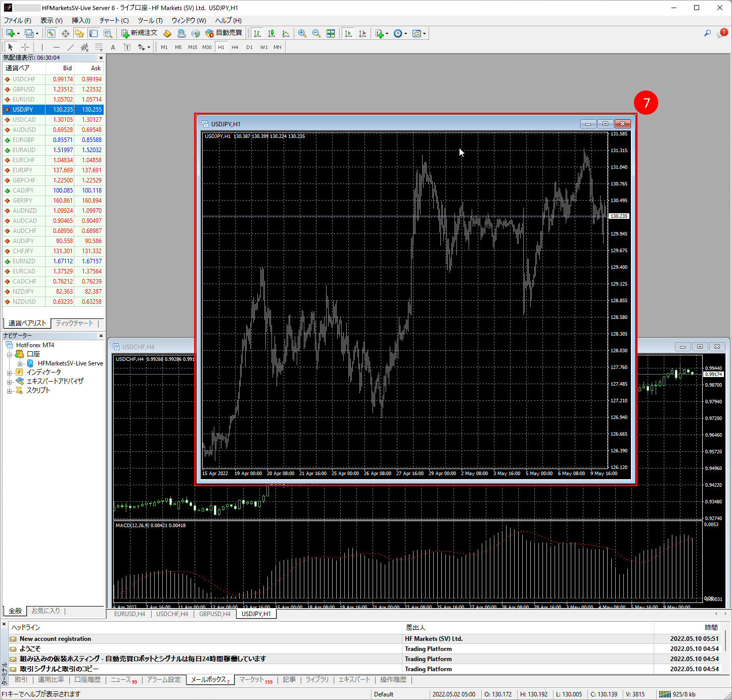
Task: Open the チャート (C) menu
Action: [114, 20]
